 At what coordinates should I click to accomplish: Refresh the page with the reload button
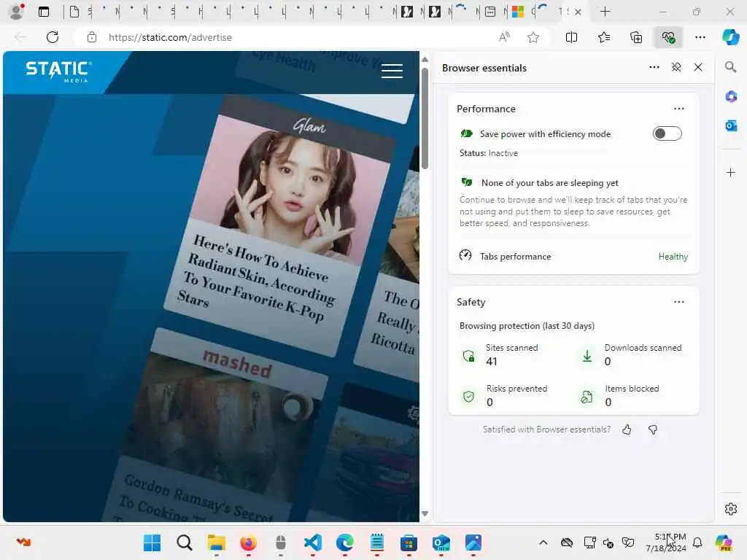click(x=53, y=37)
